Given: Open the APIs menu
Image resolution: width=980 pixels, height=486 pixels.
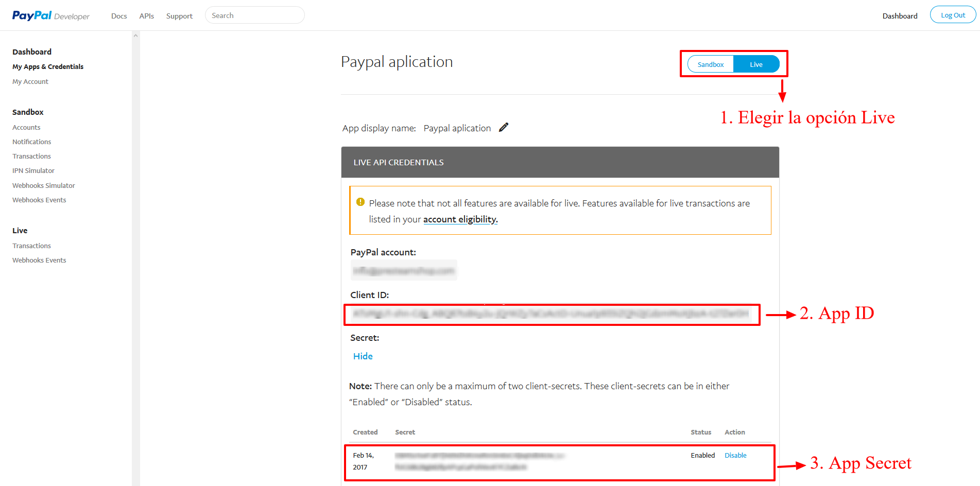Looking at the screenshot, I should coord(146,16).
